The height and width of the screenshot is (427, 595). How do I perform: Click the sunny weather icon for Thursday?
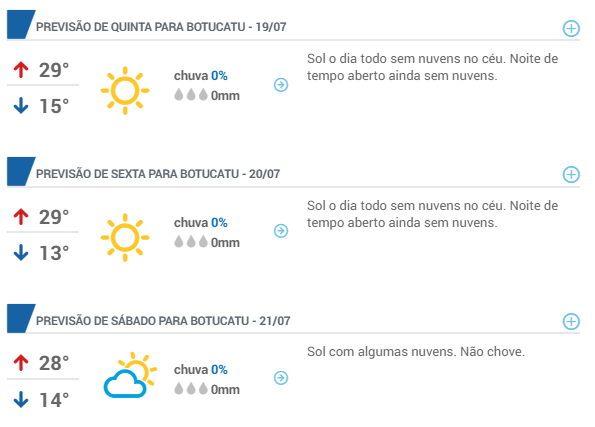click(x=125, y=91)
